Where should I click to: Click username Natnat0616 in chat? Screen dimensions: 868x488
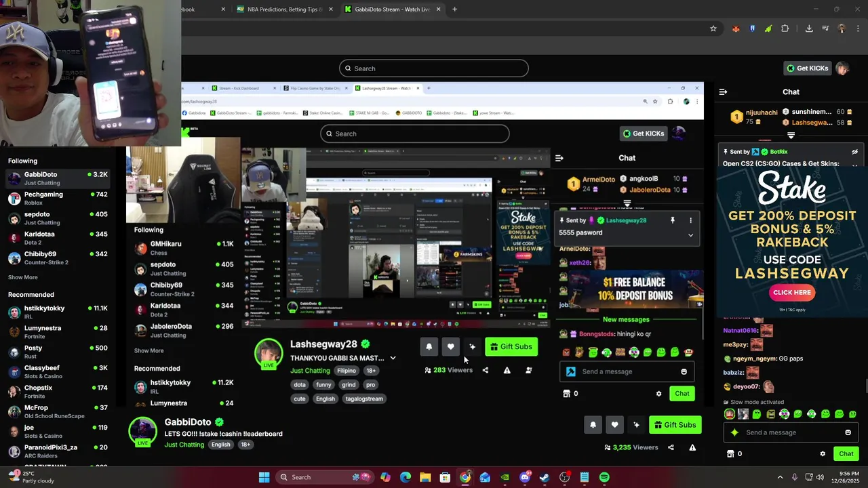pyautogui.click(x=740, y=331)
